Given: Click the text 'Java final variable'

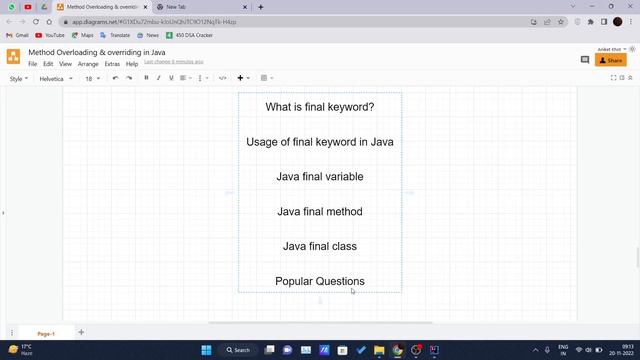Looking at the screenshot, I should pos(320,177).
